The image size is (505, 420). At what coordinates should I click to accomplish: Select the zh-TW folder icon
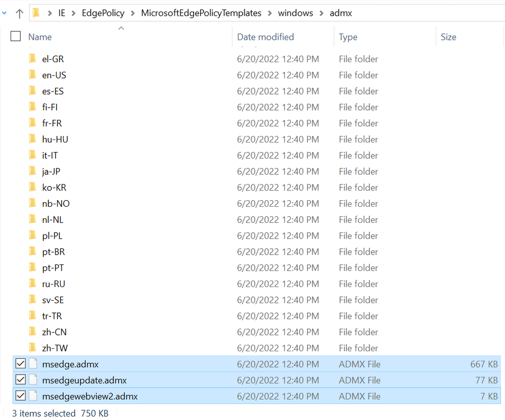coord(32,348)
